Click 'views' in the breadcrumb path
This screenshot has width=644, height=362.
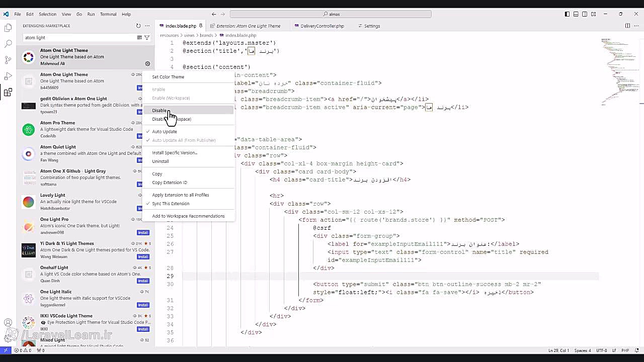[x=189, y=35]
